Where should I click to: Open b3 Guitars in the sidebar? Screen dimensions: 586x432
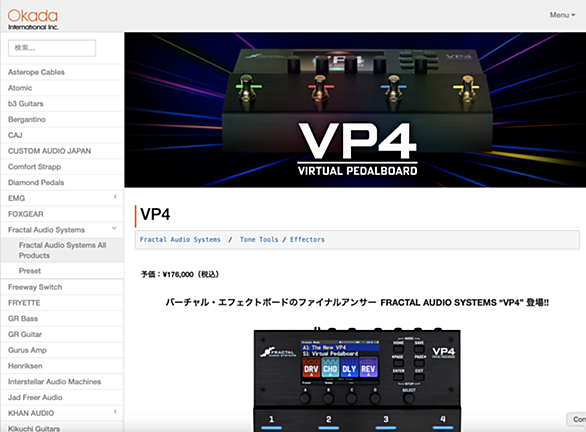(25, 104)
